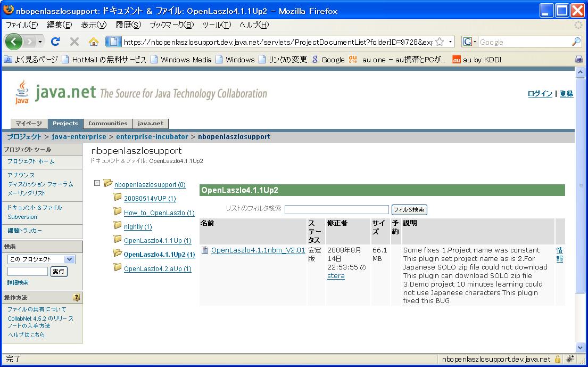Open the Windows Media bookmark
The image size is (588, 367).
[x=181, y=60]
